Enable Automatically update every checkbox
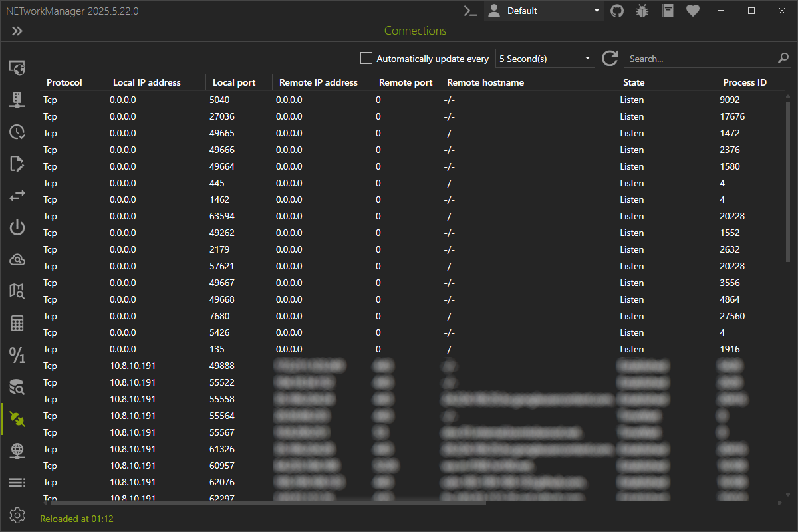This screenshot has width=798, height=532. click(x=366, y=59)
